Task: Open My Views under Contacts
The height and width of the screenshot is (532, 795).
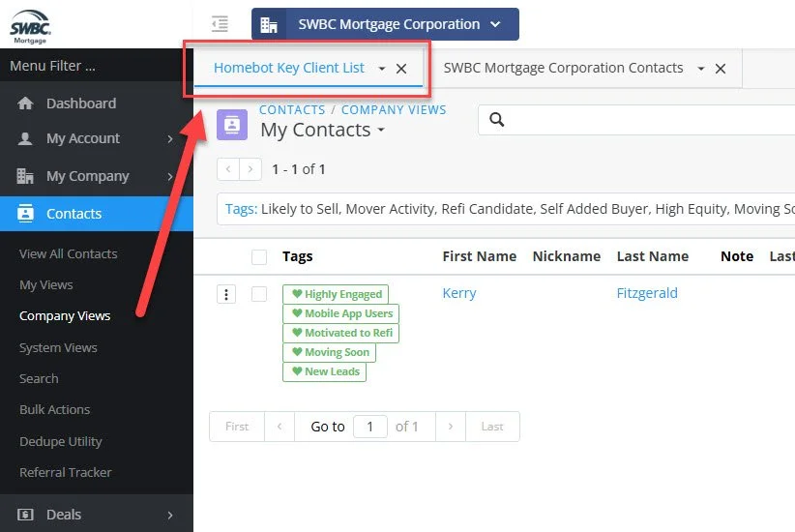Action: (x=46, y=285)
